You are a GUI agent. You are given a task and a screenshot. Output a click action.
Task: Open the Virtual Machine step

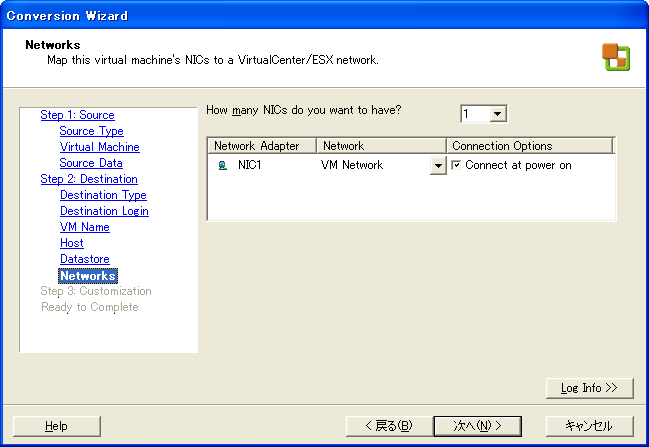pos(100,147)
